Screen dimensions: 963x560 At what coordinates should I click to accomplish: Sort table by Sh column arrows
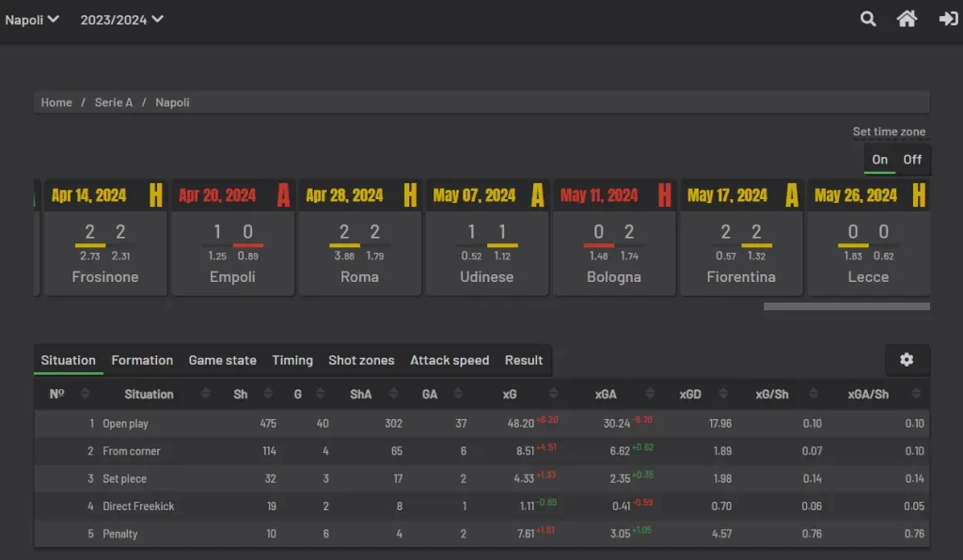(268, 395)
